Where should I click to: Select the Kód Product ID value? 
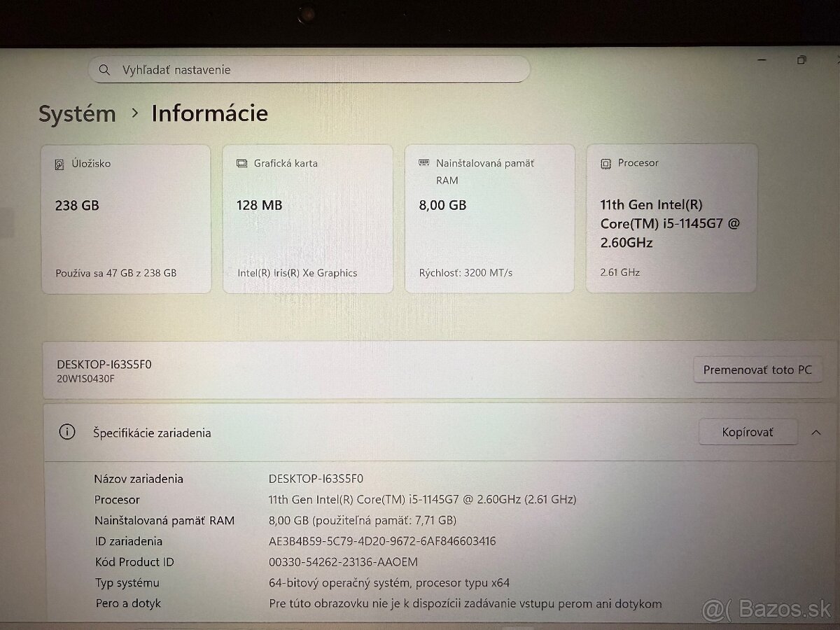(x=342, y=561)
